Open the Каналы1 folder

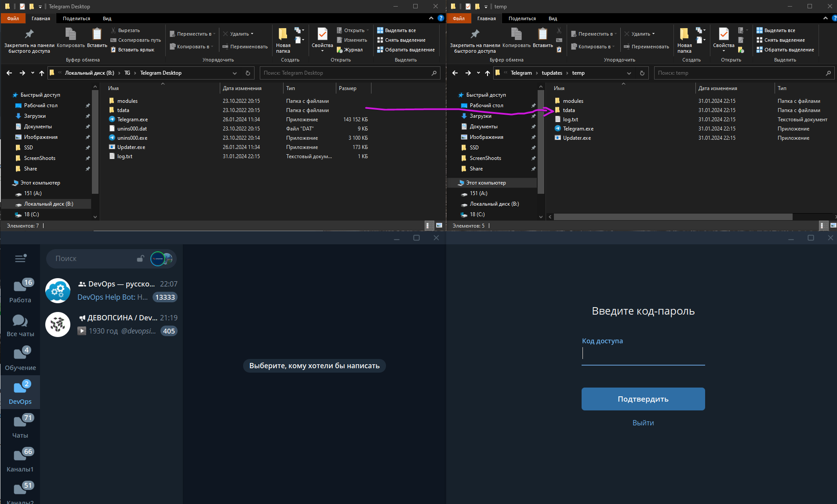pyautogui.click(x=20, y=460)
